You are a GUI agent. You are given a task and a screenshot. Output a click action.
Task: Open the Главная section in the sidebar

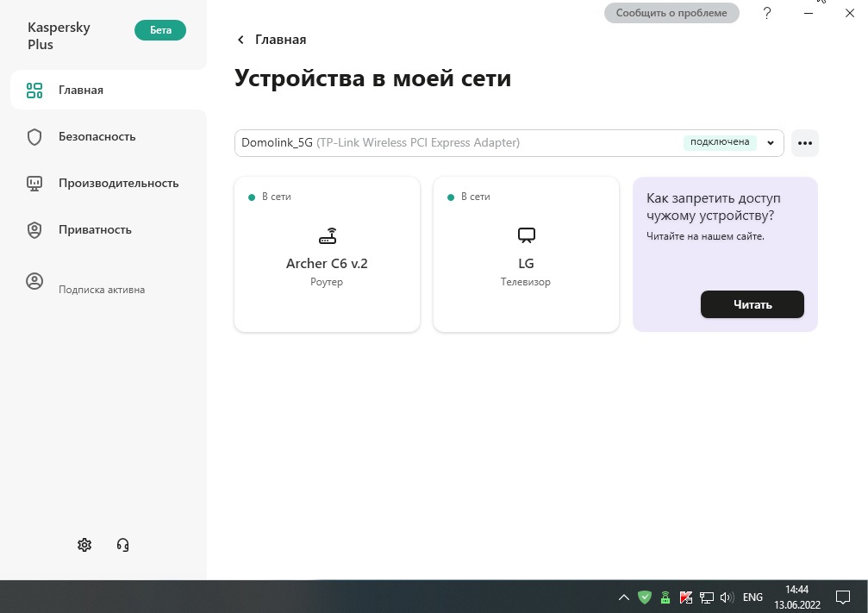(109, 90)
